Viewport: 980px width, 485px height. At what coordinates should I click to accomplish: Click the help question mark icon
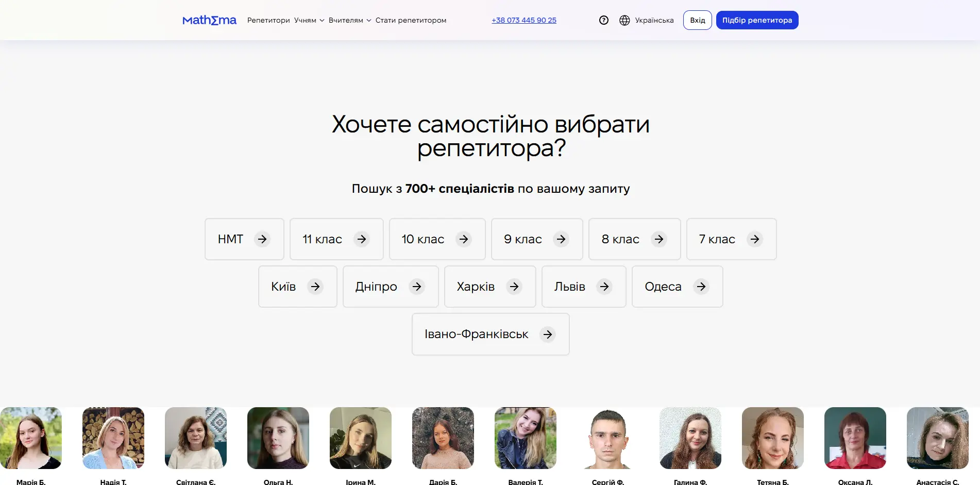pyautogui.click(x=603, y=20)
